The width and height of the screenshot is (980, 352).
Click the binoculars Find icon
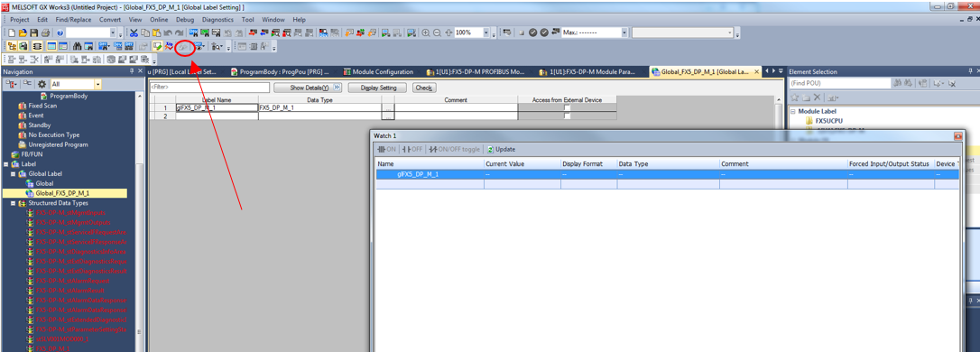coord(77,46)
